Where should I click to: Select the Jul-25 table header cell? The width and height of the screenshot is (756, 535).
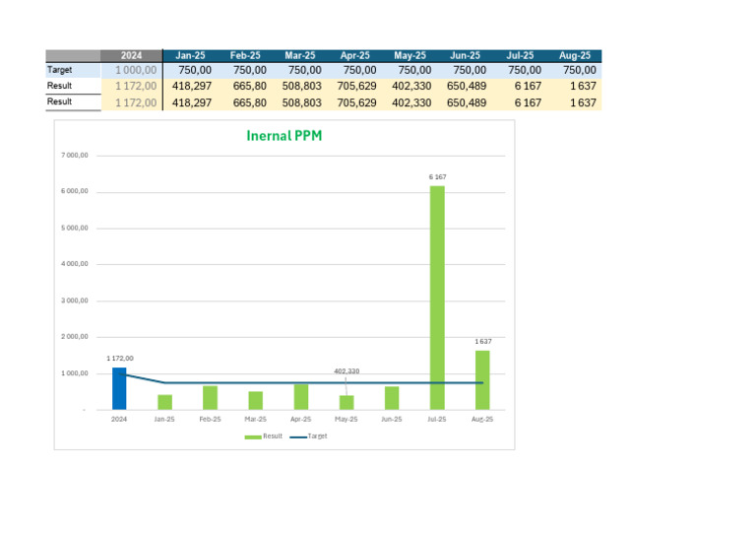520,55
